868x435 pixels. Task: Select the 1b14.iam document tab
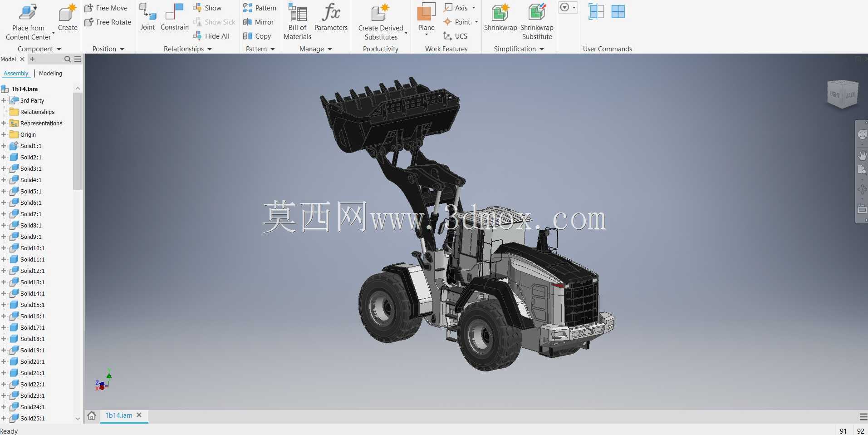119,415
